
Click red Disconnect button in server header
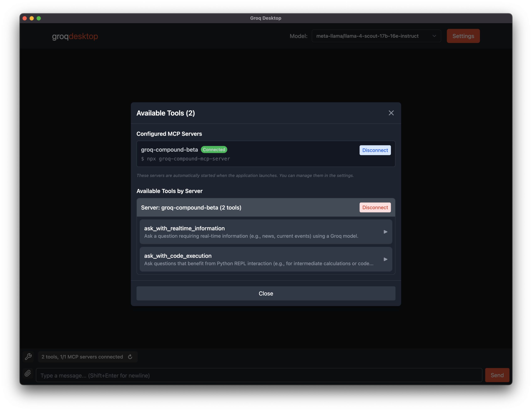(375, 207)
